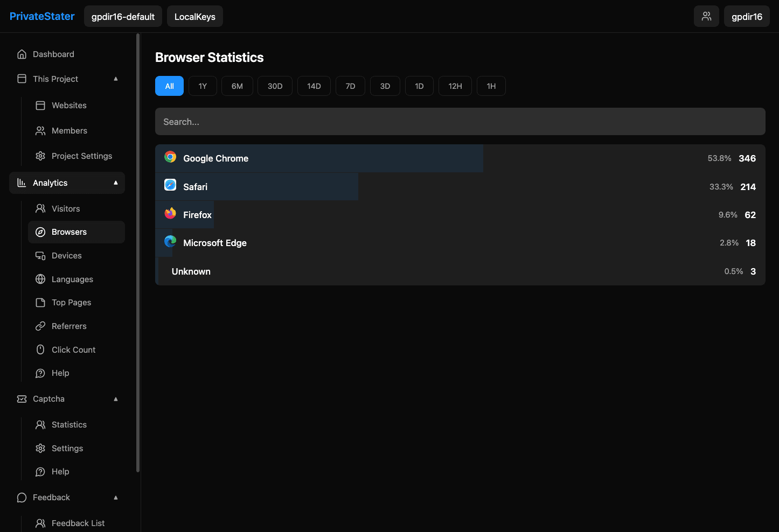Open the Feedback List sidebar item
The width and height of the screenshot is (779, 532).
(x=76, y=523)
